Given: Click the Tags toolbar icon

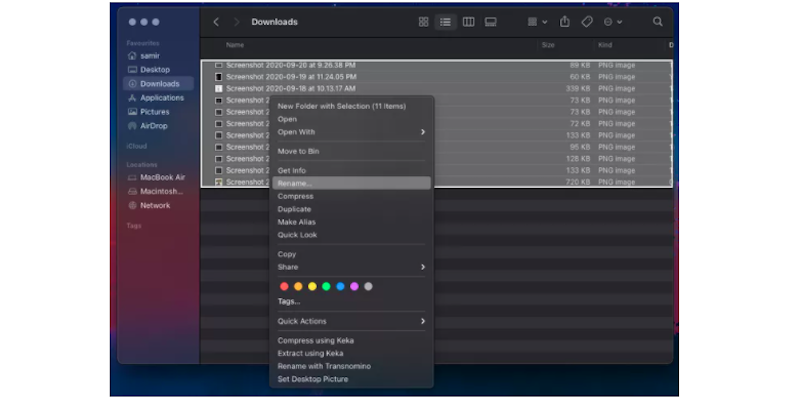Looking at the screenshot, I should [587, 22].
